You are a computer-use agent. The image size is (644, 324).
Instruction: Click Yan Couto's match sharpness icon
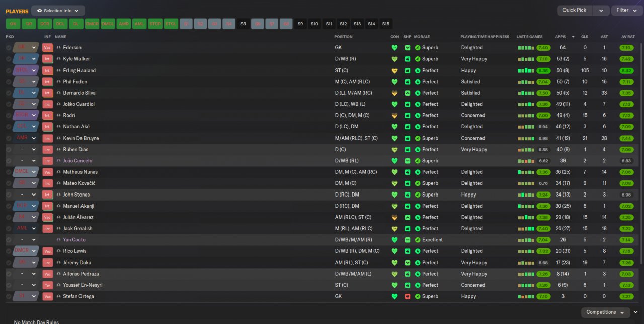tap(407, 240)
